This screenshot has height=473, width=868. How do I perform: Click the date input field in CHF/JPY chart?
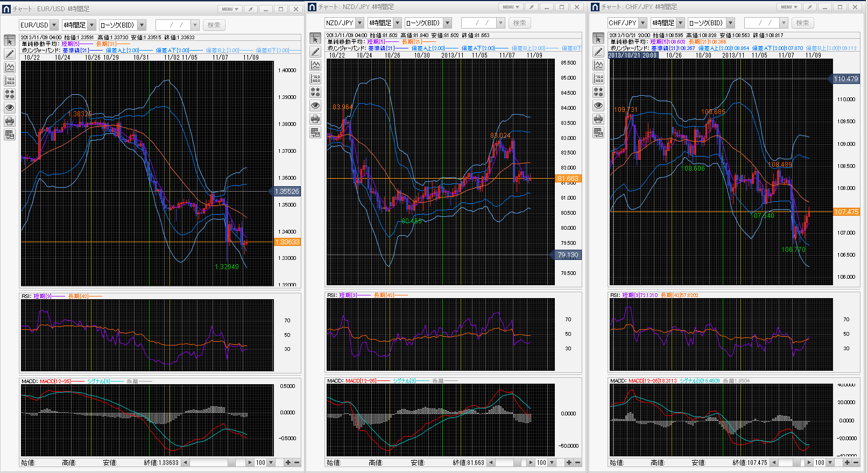(761, 23)
